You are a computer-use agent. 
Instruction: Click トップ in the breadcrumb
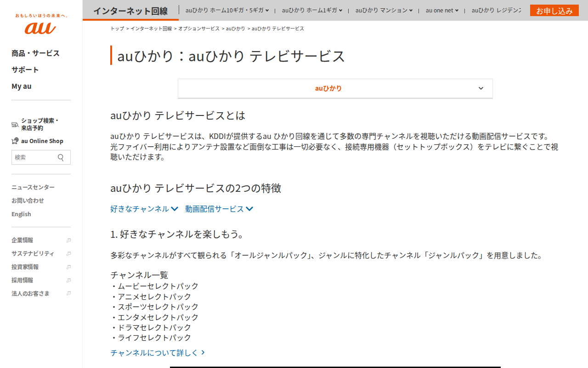tap(117, 29)
